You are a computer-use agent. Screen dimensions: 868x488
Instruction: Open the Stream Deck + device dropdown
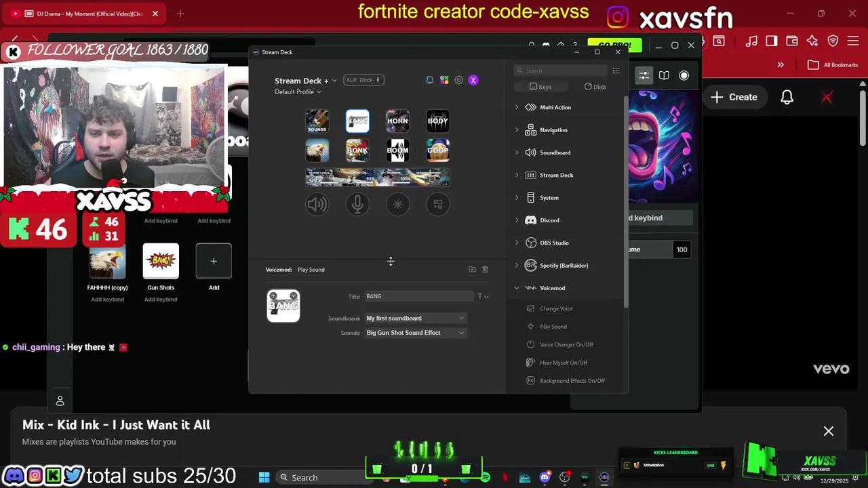(x=305, y=81)
